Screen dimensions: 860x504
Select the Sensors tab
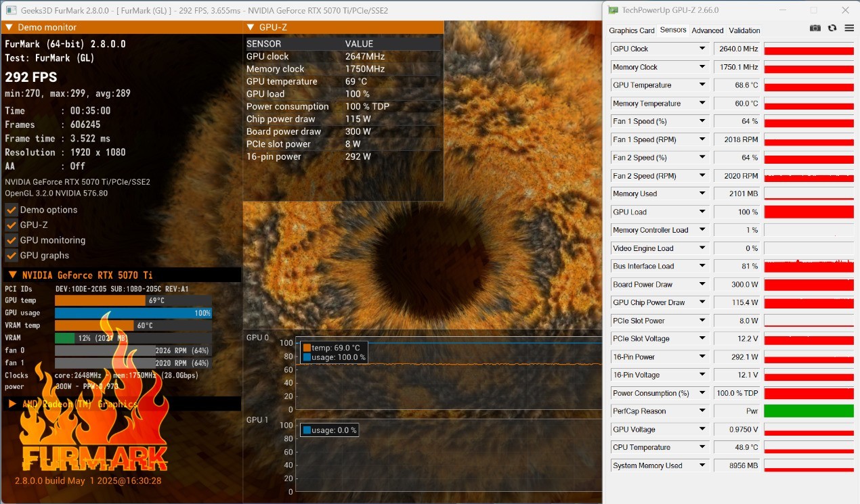tap(673, 30)
